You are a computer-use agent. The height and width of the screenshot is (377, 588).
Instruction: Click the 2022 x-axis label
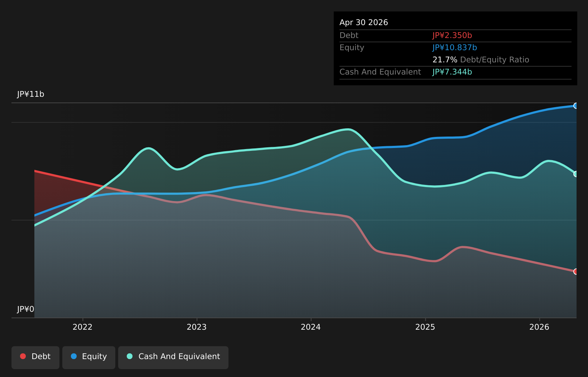(x=82, y=327)
